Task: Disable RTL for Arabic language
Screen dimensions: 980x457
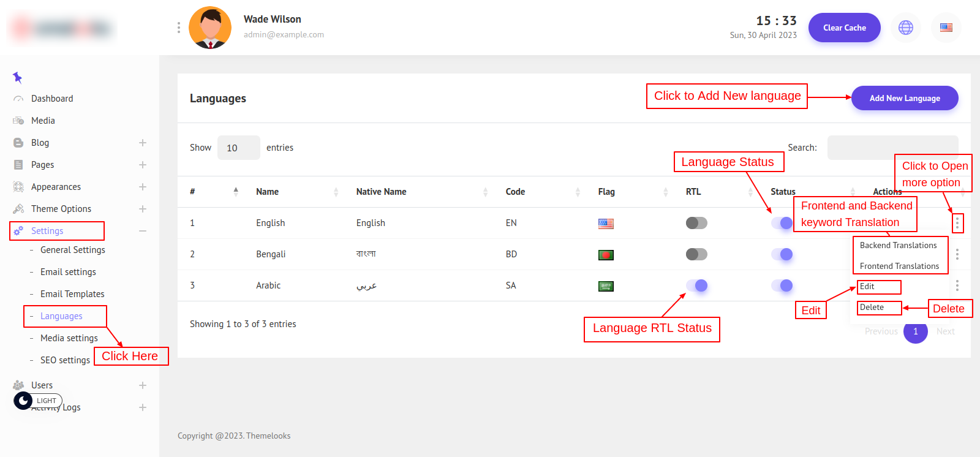Action: 696,285
